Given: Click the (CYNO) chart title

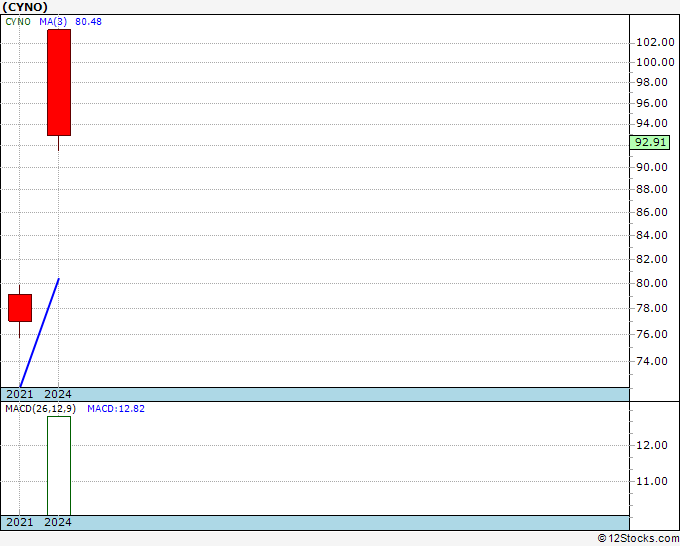Looking at the screenshot, I should (x=25, y=7).
